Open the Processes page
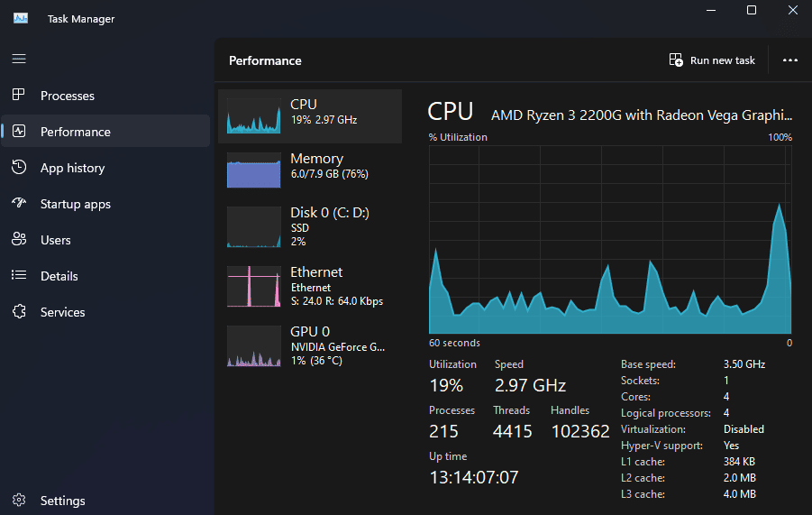The height and width of the screenshot is (515, 812). pyautogui.click(x=105, y=96)
